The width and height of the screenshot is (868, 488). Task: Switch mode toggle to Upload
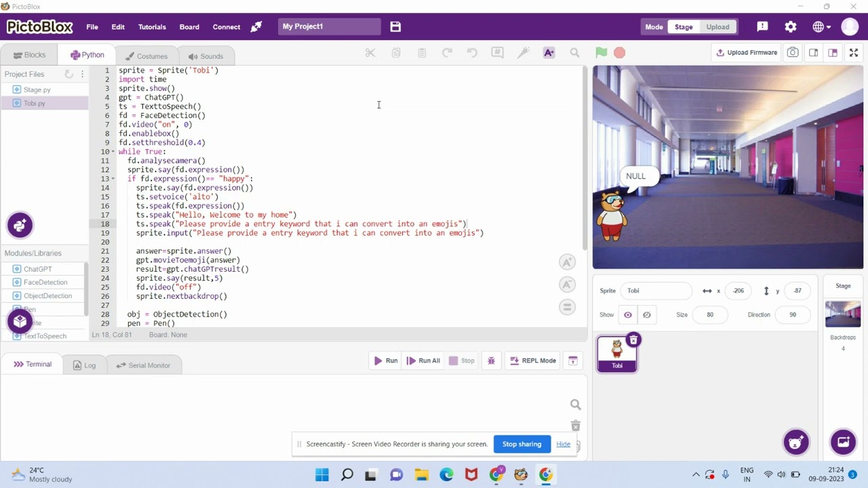pyautogui.click(x=717, y=27)
